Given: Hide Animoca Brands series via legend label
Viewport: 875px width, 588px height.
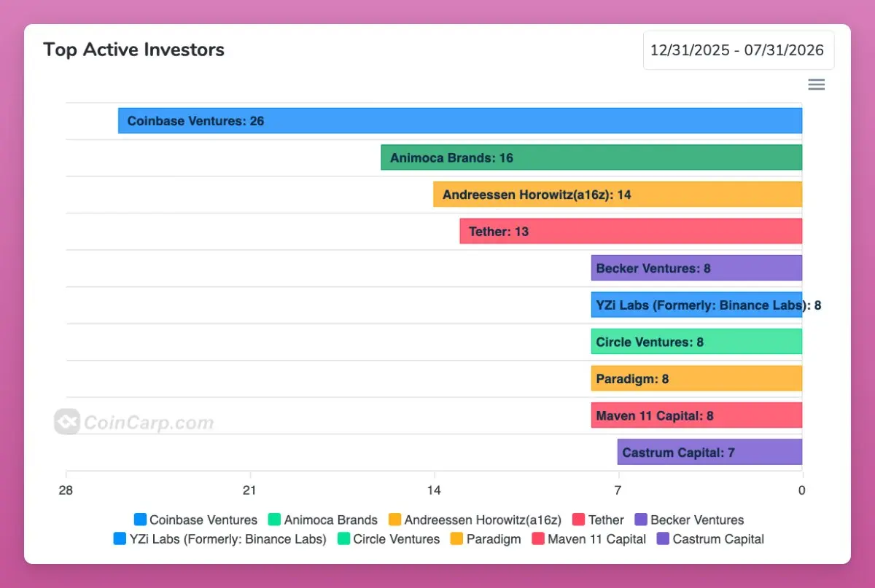Looking at the screenshot, I should tap(331, 520).
